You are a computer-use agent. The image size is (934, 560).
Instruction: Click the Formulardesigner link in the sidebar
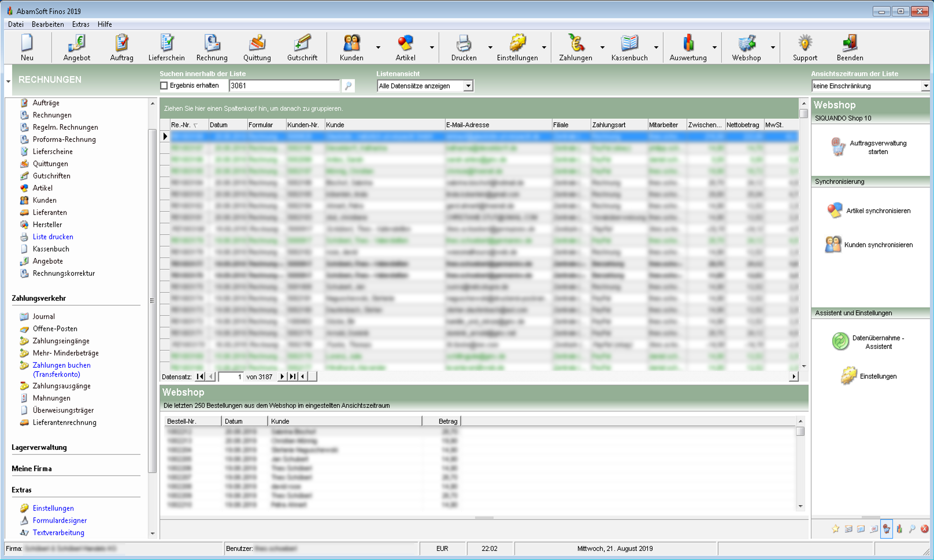(x=59, y=520)
